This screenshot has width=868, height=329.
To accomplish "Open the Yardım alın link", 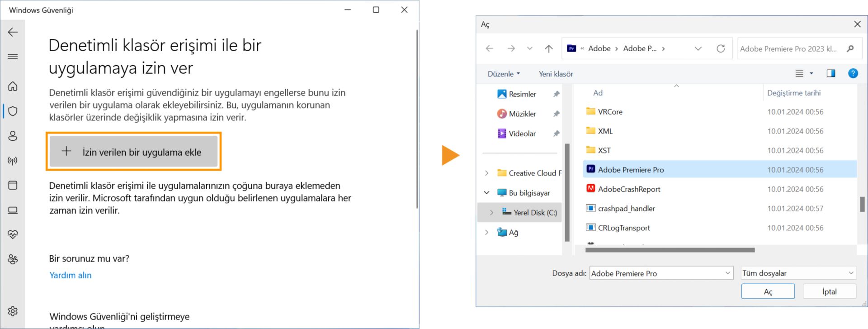I will pos(71,275).
